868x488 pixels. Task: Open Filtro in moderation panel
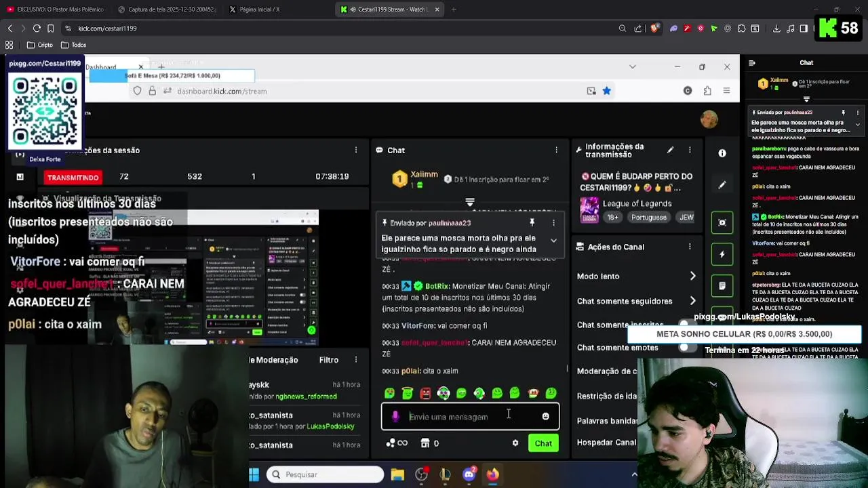[329, 360]
